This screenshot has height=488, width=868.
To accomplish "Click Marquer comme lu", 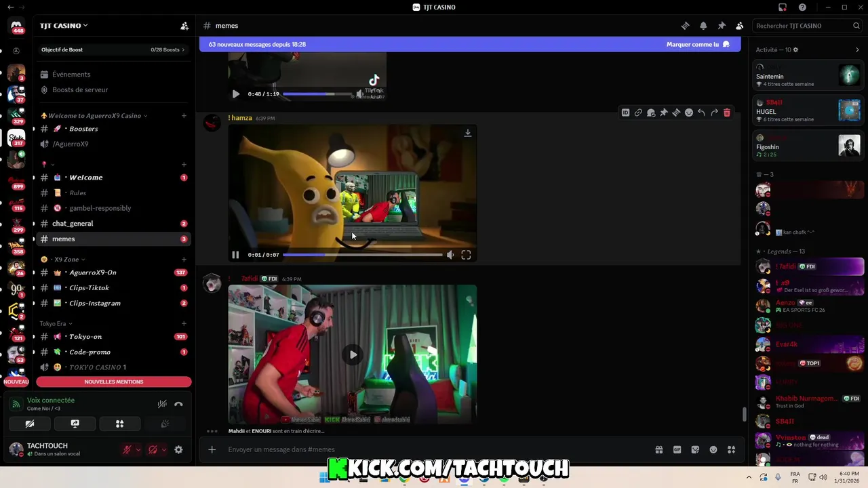I will [x=698, y=44].
